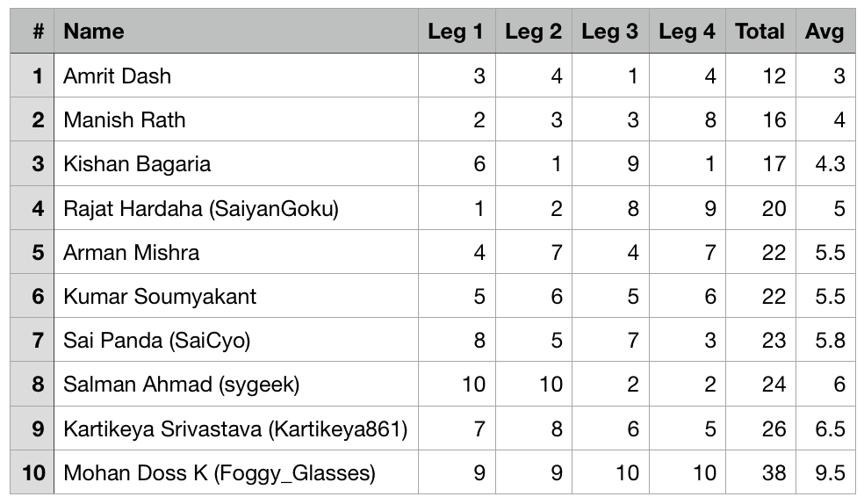Click the Avg column header
Viewport: 864px width, 504px height.
tap(824, 32)
